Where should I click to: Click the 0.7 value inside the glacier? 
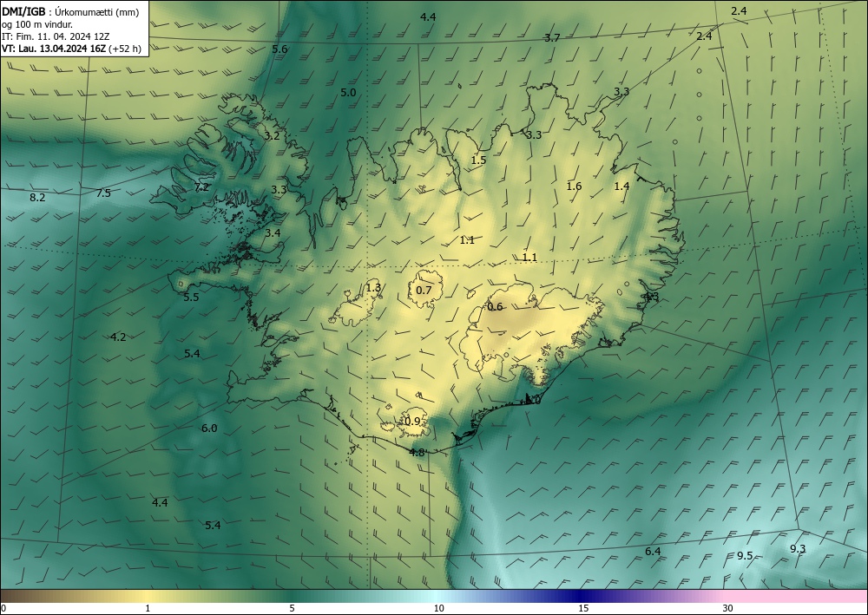pyautogui.click(x=424, y=291)
